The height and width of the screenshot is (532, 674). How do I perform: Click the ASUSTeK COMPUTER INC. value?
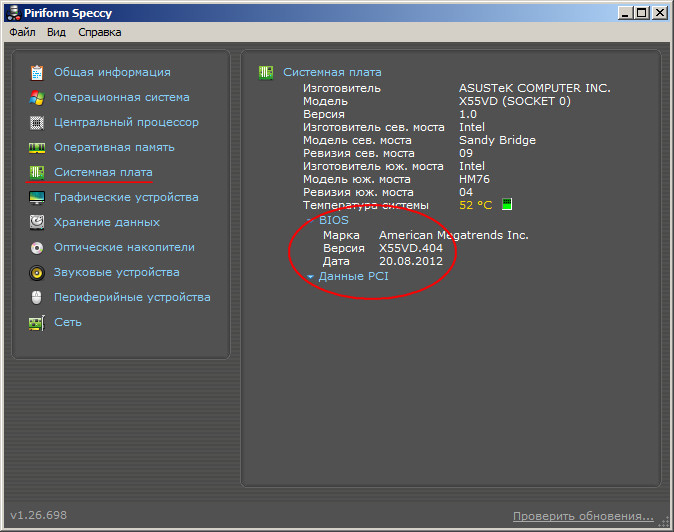(535, 88)
